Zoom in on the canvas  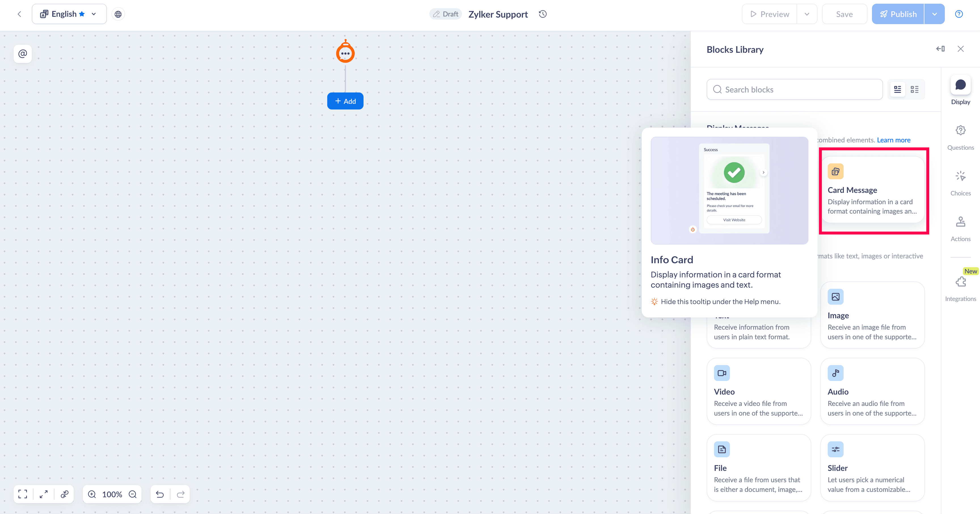point(92,494)
